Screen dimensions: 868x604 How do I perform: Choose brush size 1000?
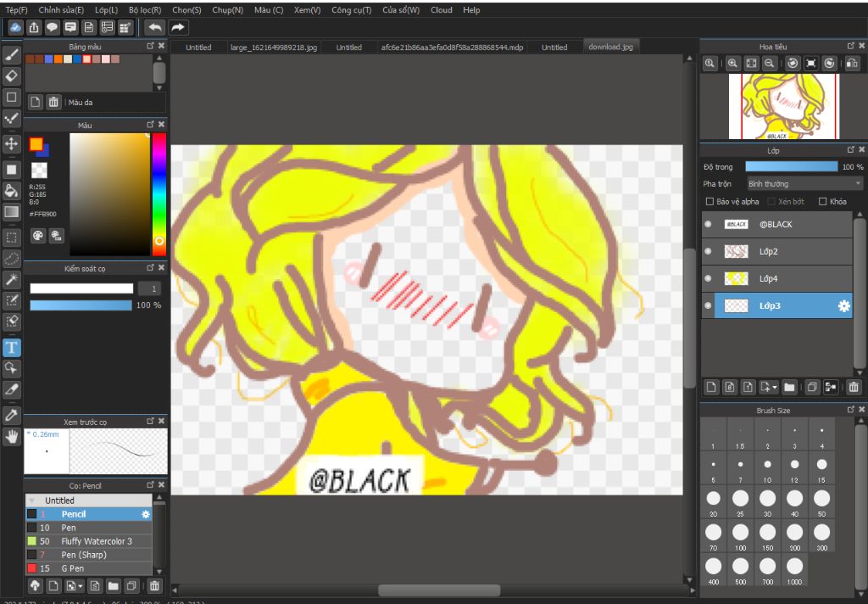tap(794, 571)
